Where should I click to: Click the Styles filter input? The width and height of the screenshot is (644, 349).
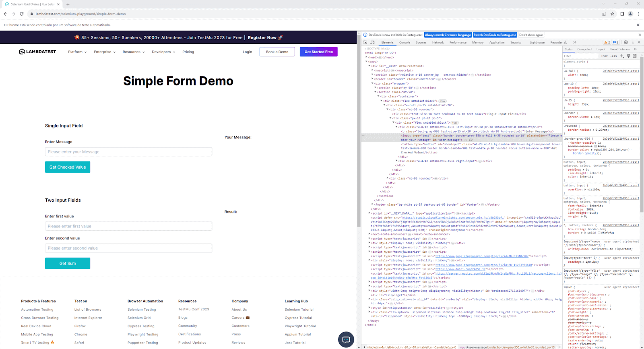click(580, 56)
